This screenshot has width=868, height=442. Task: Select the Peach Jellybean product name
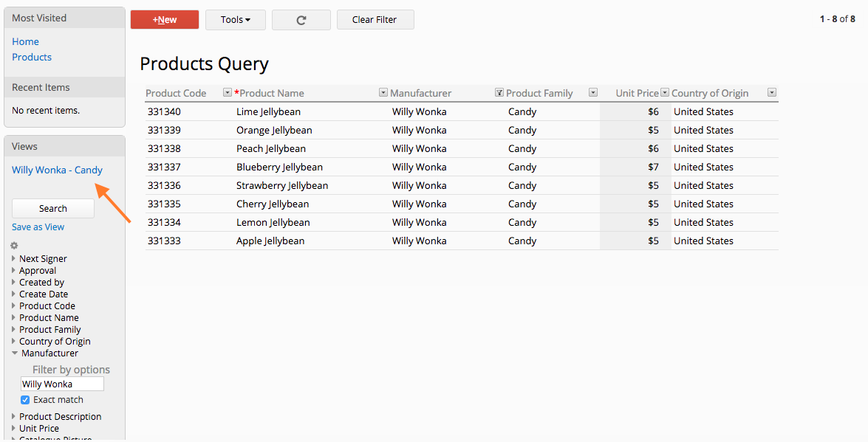[x=270, y=148]
